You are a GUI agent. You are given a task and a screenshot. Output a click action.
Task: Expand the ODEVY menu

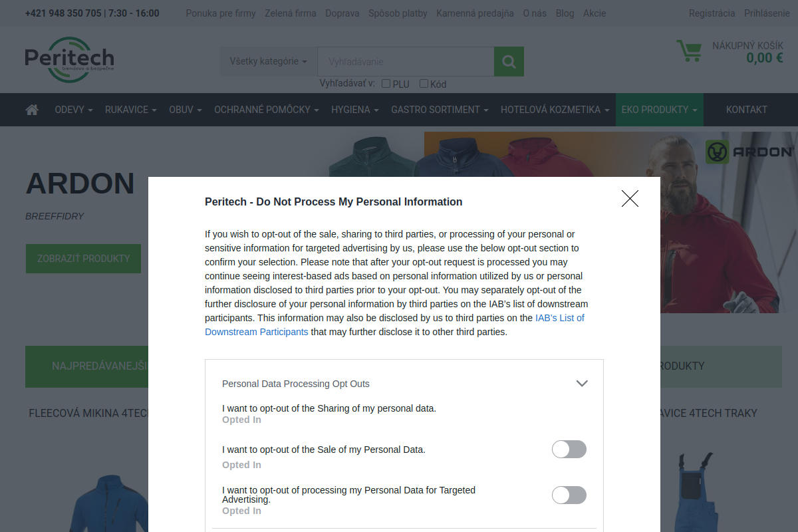pyautogui.click(x=74, y=110)
